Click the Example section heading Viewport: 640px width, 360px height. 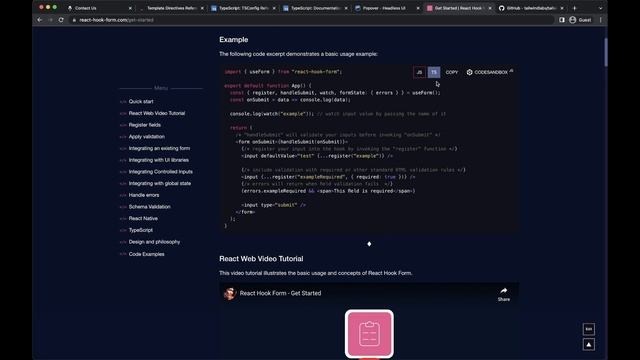click(x=233, y=40)
